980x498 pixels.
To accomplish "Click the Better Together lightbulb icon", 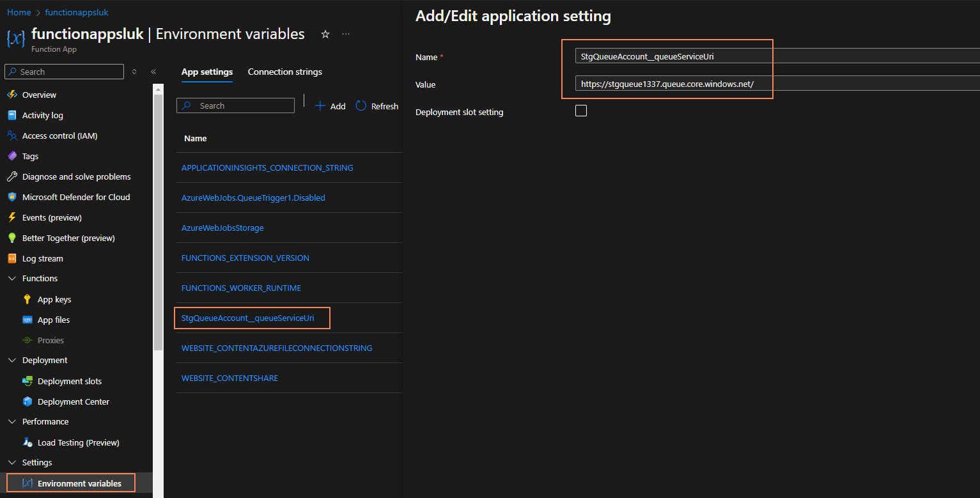I will coord(12,238).
